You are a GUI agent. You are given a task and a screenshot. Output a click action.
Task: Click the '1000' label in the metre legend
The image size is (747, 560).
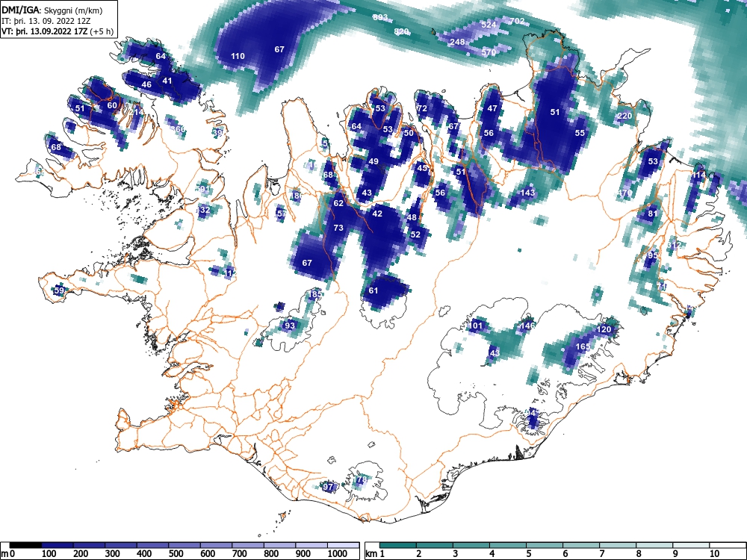[x=338, y=554]
